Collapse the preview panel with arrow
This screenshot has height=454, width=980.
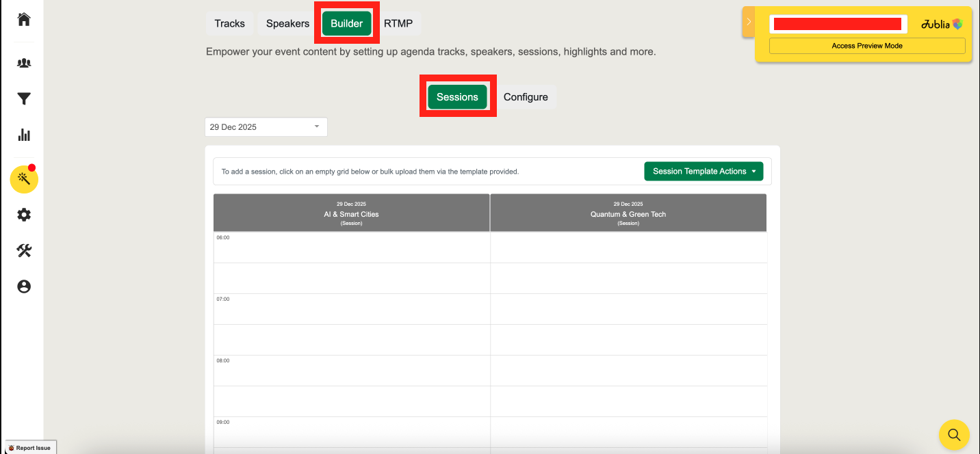click(749, 22)
